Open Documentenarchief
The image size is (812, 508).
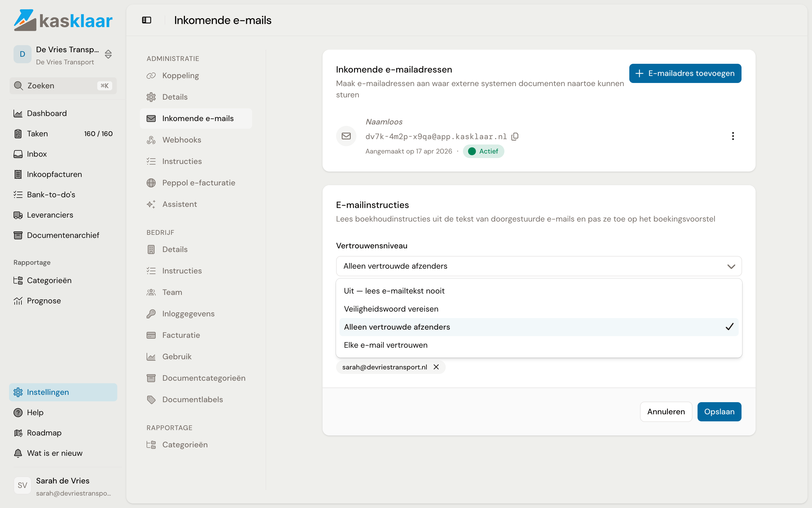63,235
